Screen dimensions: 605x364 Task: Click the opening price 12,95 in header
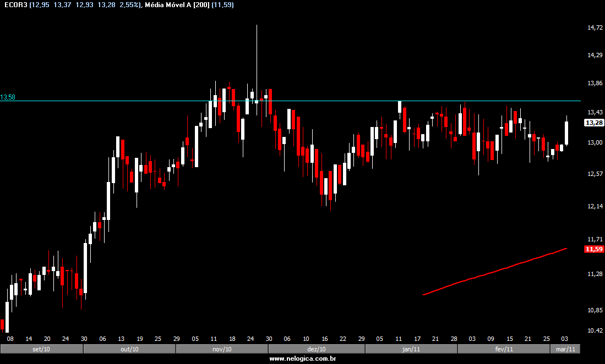pos(40,5)
